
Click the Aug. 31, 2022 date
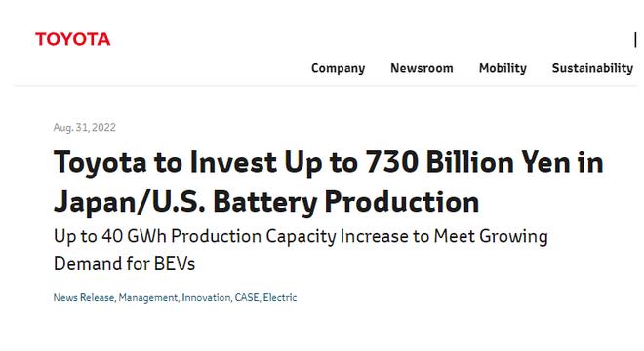tap(85, 128)
